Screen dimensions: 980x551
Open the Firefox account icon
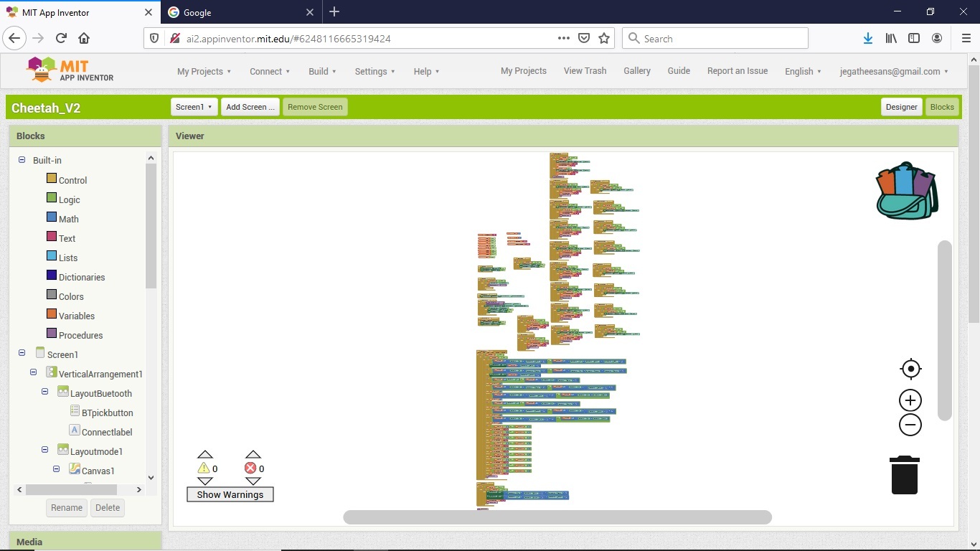coord(937,38)
